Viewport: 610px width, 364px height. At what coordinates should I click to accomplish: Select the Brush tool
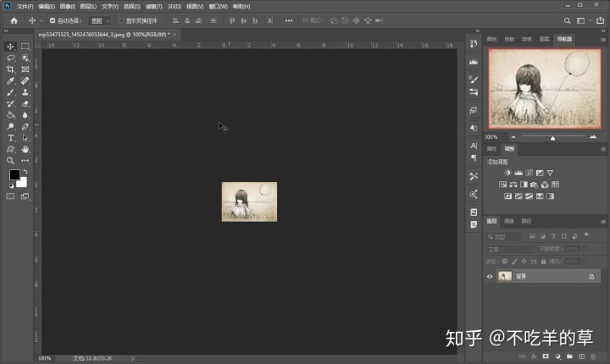pos(10,92)
